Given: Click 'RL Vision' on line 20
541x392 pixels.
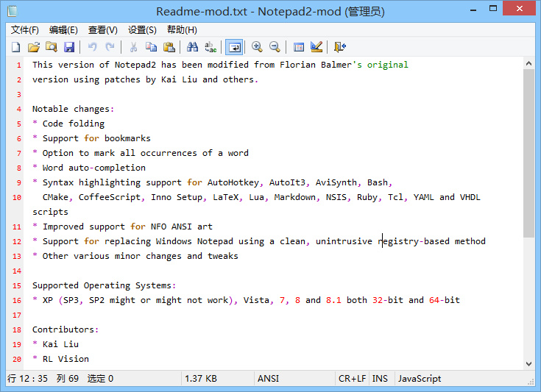Looking at the screenshot, I should pyautogui.click(x=66, y=359).
